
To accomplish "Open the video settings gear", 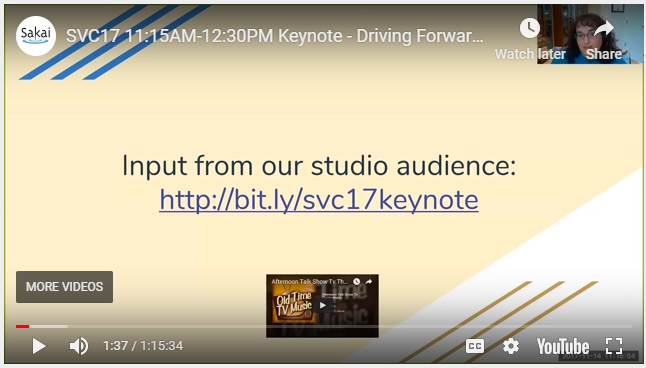I will (x=511, y=346).
